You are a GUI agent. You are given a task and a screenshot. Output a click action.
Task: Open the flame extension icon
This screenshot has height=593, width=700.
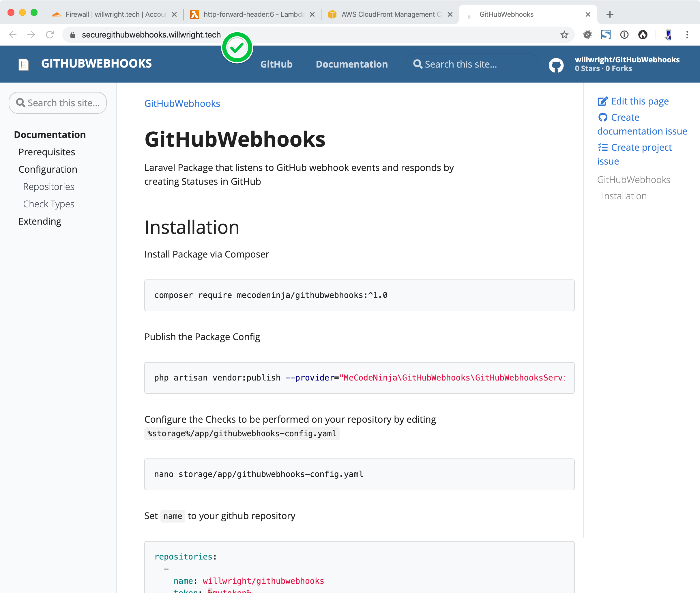643,35
